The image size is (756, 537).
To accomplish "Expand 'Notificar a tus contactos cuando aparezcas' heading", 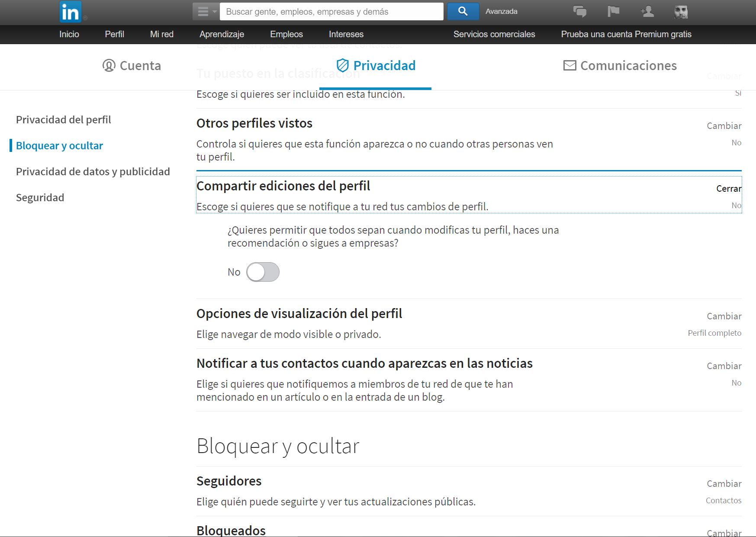I will (x=364, y=363).
